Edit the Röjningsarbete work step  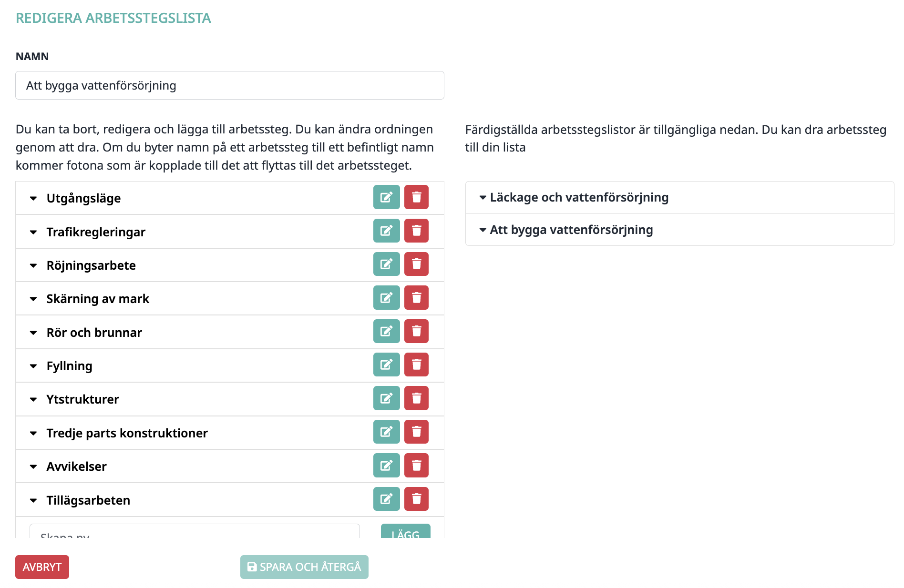[x=386, y=264]
